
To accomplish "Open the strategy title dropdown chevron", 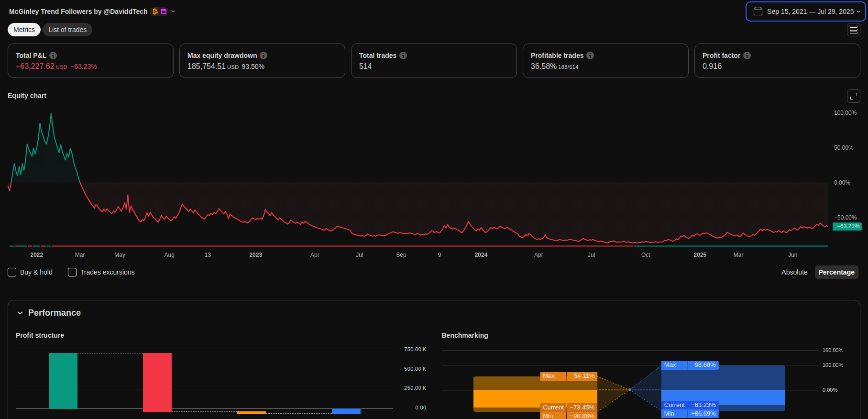I will point(173,11).
